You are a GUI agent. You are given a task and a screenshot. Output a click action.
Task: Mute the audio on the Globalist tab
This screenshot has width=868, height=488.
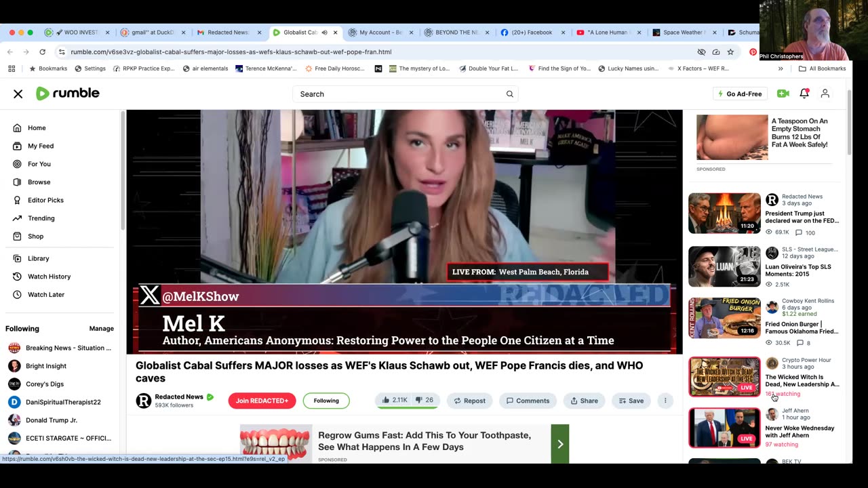[x=324, y=33]
